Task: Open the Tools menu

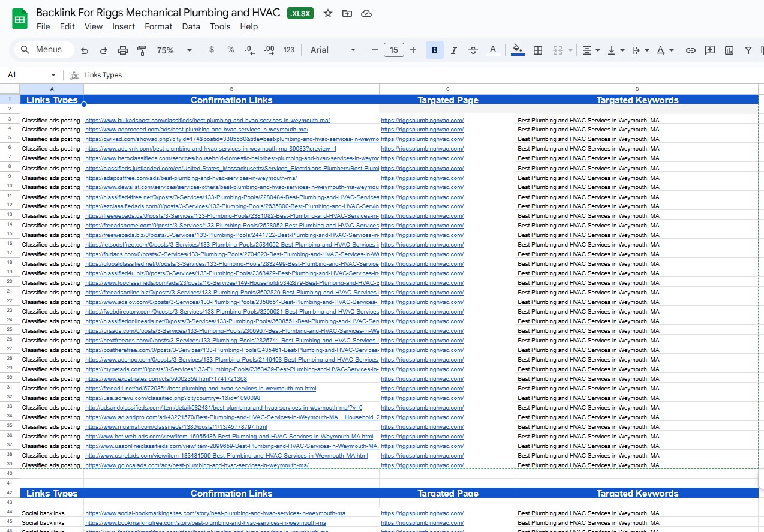Action: click(220, 26)
